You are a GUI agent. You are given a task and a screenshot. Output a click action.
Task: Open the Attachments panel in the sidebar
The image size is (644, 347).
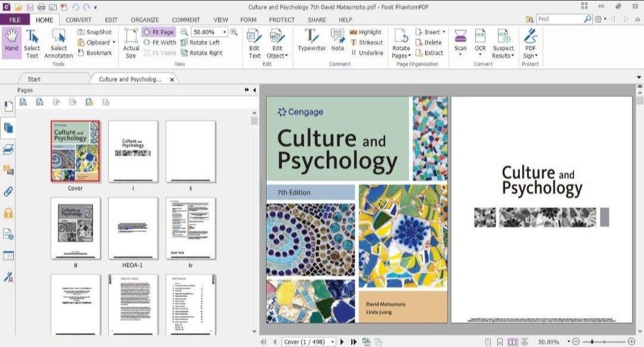[7, 190]
